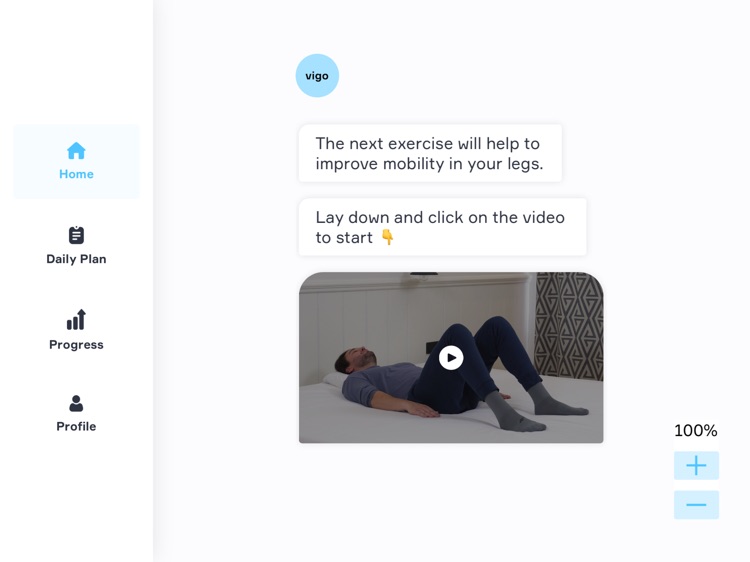Select the Profile label

point(76,426)
